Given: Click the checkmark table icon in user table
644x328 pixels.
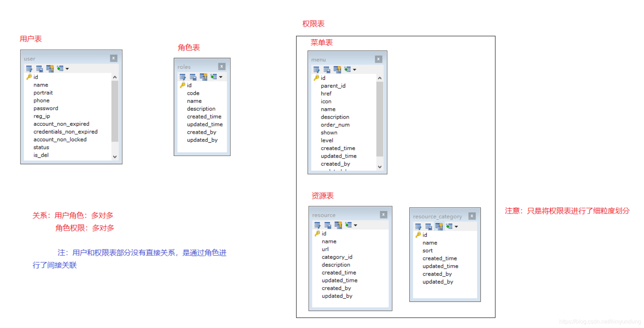Looking at the screenshot, I should tap(29, 68).
